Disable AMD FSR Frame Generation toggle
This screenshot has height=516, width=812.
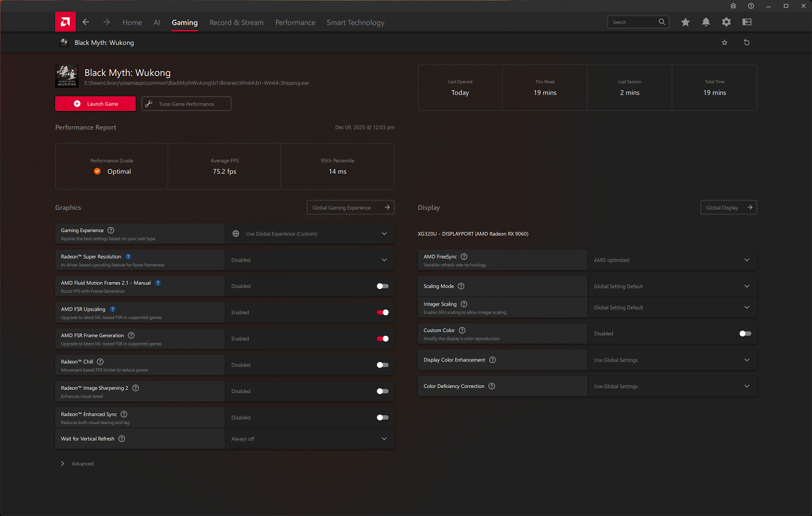click(x=383, y=339)
